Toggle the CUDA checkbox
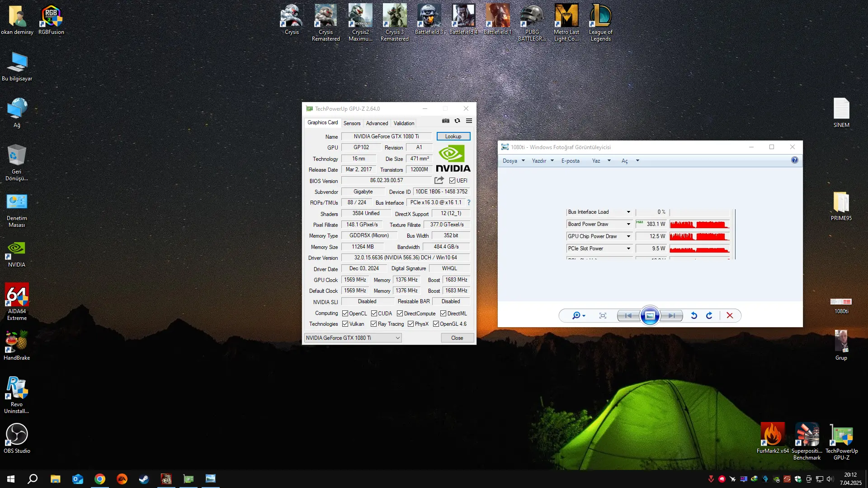The height and width of the screenshot is (488, 868). pos(374,314)
